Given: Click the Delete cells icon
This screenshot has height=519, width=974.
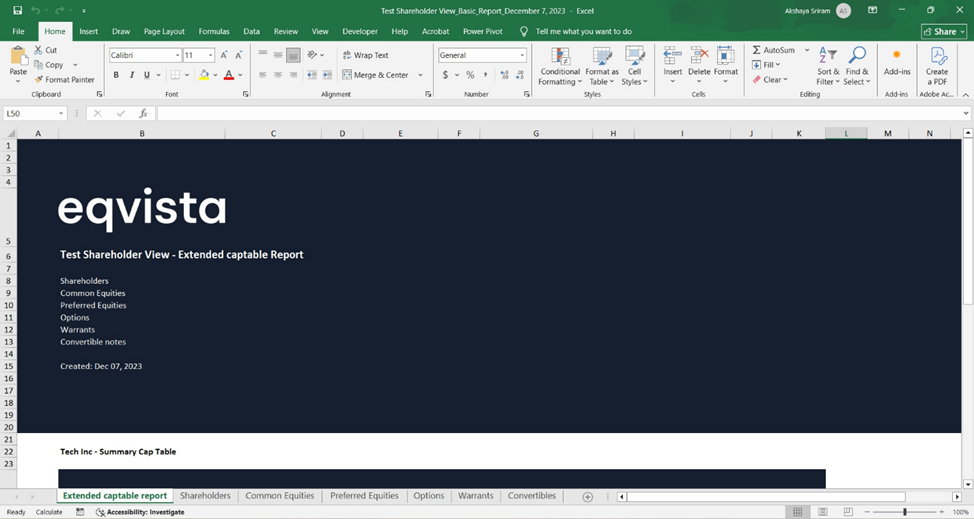Looking at the screenshot, I should (699, 56).
